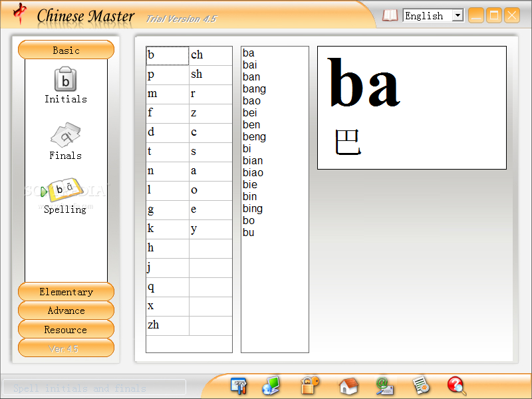
Task: Close the Chinese Master window
Action: click(x=512, y=15)
